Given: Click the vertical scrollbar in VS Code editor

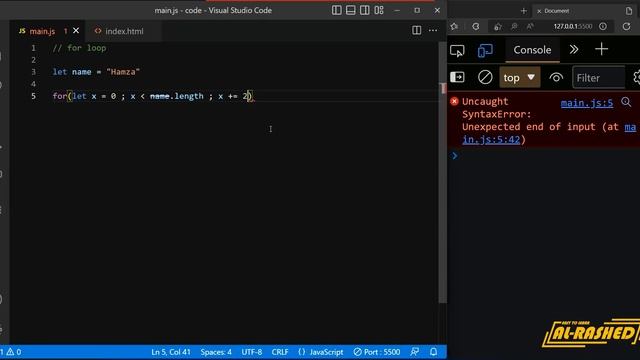Looking at the screenshot, I should [x=442, y=171].
